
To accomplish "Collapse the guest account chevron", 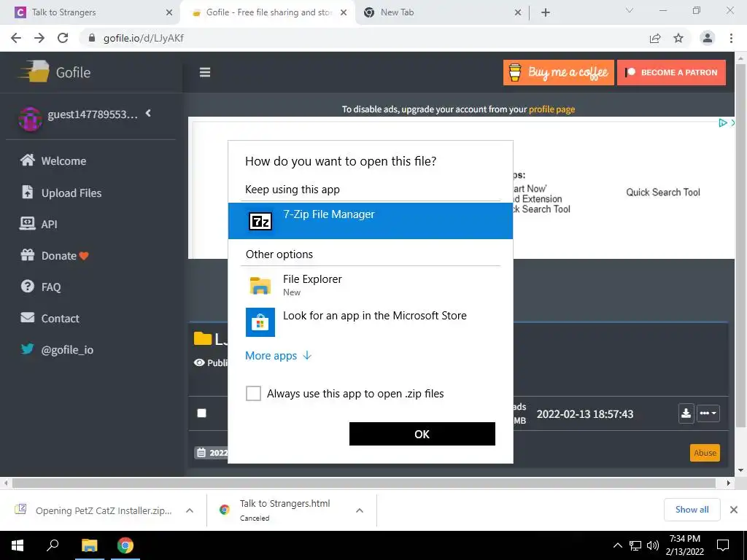I will point(148,113).
